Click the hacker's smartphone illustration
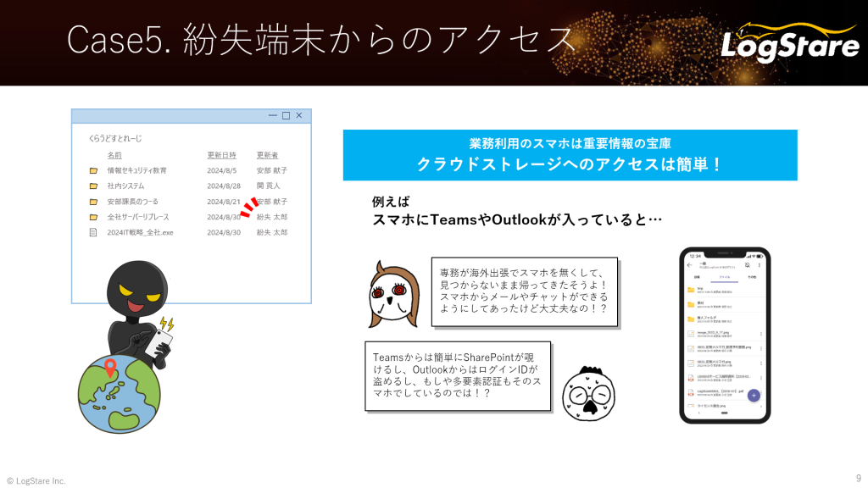The width and height of the screenshot is (868, 488). [158, 343]
